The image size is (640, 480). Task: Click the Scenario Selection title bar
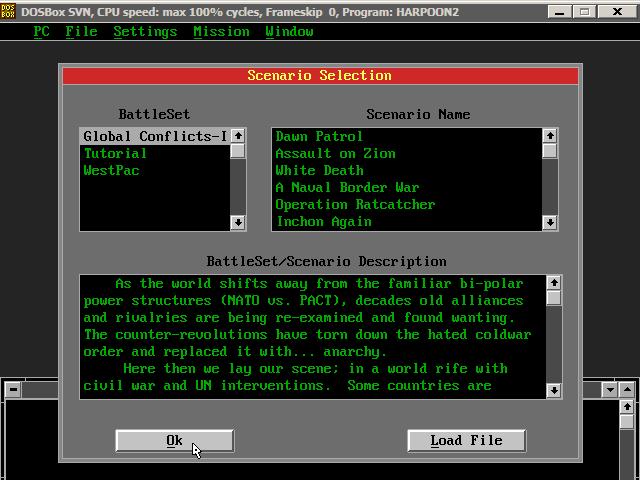point(320,76)
